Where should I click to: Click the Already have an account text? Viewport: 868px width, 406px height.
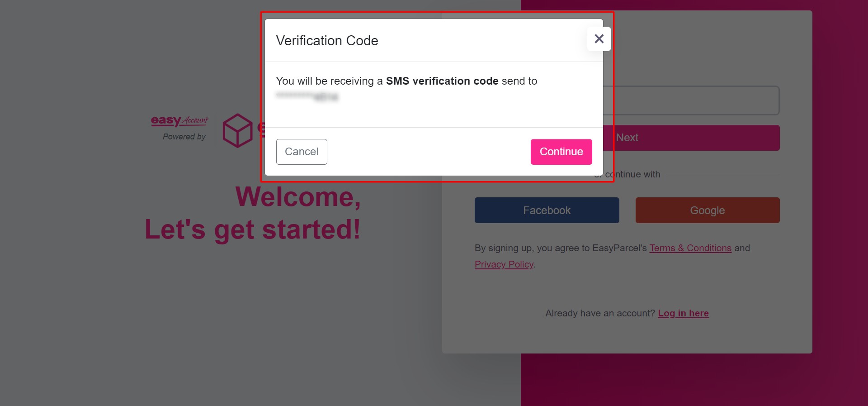599,313
